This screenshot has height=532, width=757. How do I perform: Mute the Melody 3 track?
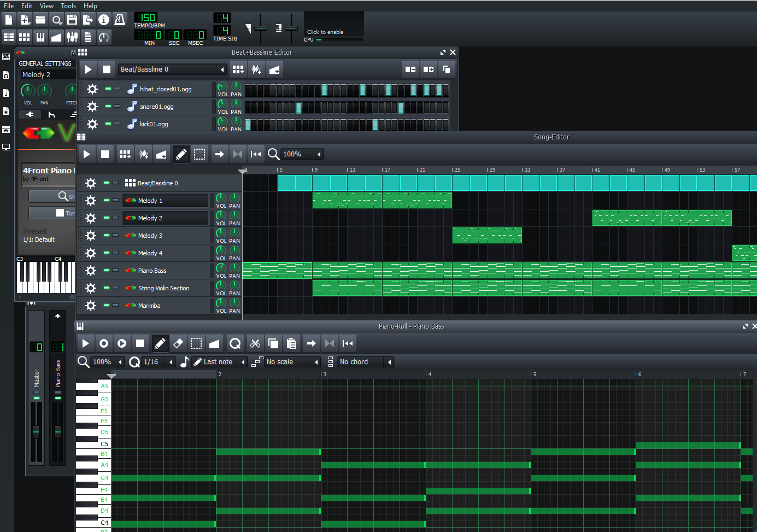point(107,235)
